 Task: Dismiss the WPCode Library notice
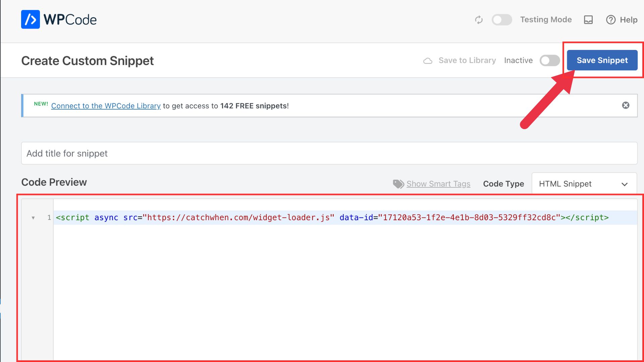pos(626,105)
